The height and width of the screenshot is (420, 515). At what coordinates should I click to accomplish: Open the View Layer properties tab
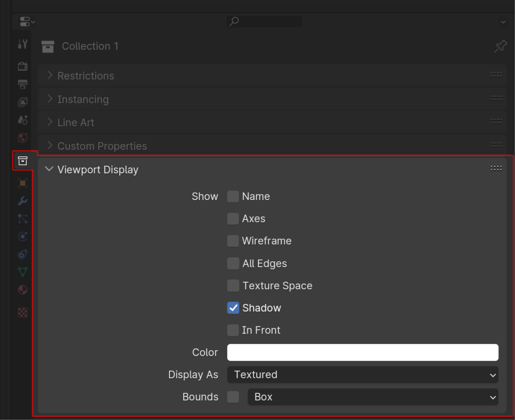coord(22,102)
